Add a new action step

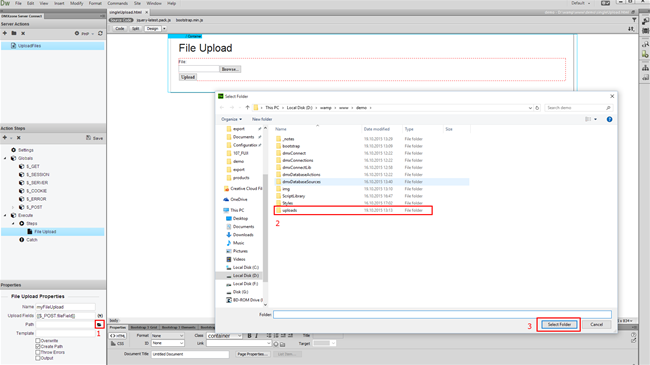(x=5, y=138)
